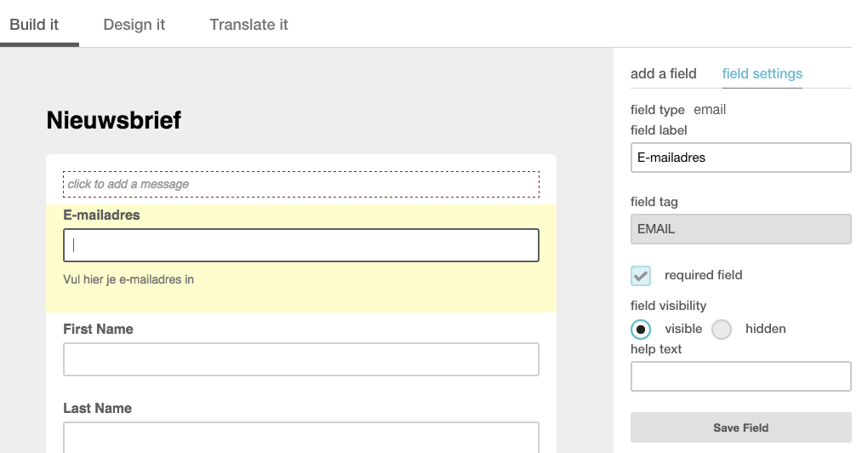Click the Last Name input field
The width and height of the screenshot is (868, 453).
[301, 438]
